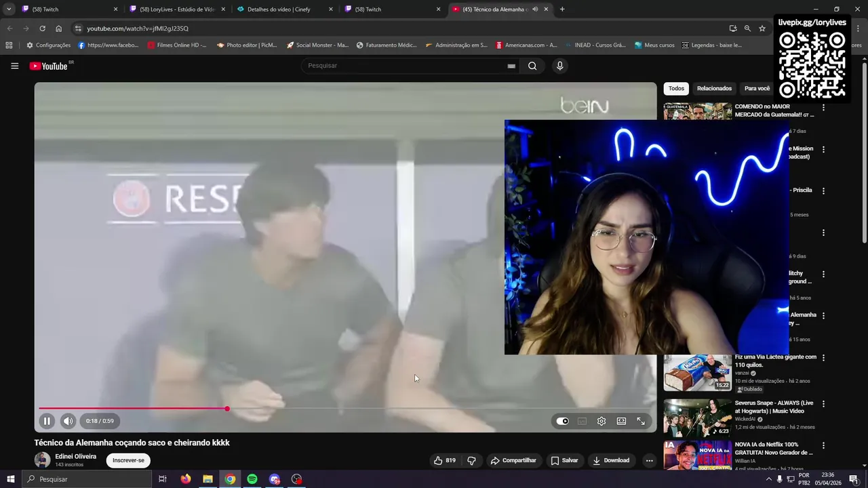Viewport: 868px width, 488px height.
Task: Open options menu for Guatemala market video
Action: (824, 108)
